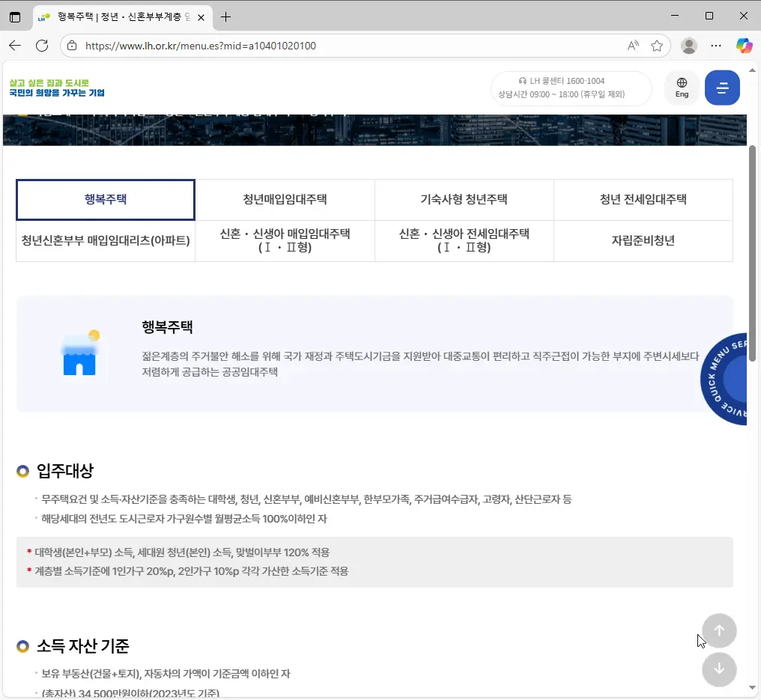The image size is (761, 700).
Task: Click the 소득 자산 기준 heading
Action: coord(83,646)
